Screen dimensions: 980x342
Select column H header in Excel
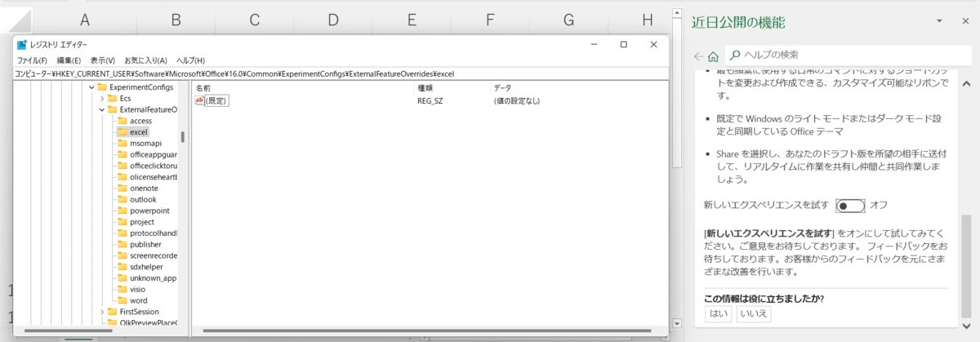click(x=647, y=20)
